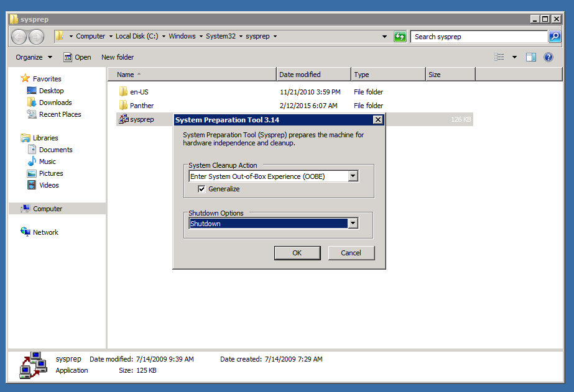Click the Computer breadcrumb segment
Image resolution: width=574 pixels, height=392 pixels.
pyautogui.click(x=90, y=36)
